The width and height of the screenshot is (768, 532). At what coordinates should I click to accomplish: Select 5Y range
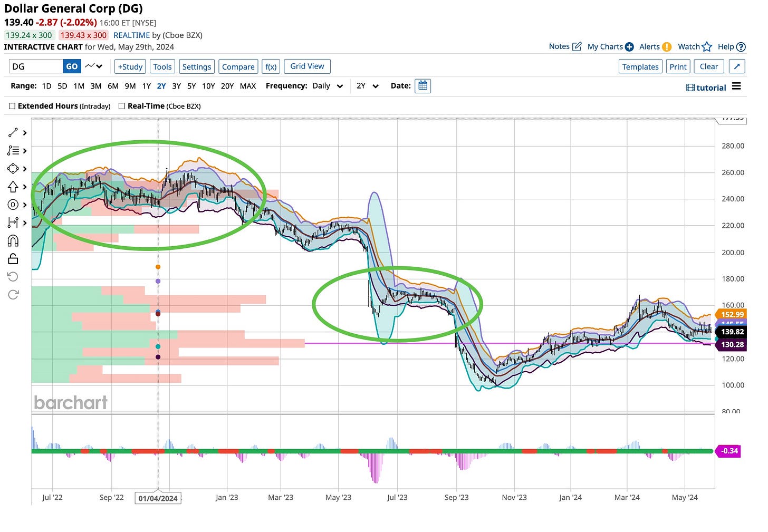pos(191,86)
